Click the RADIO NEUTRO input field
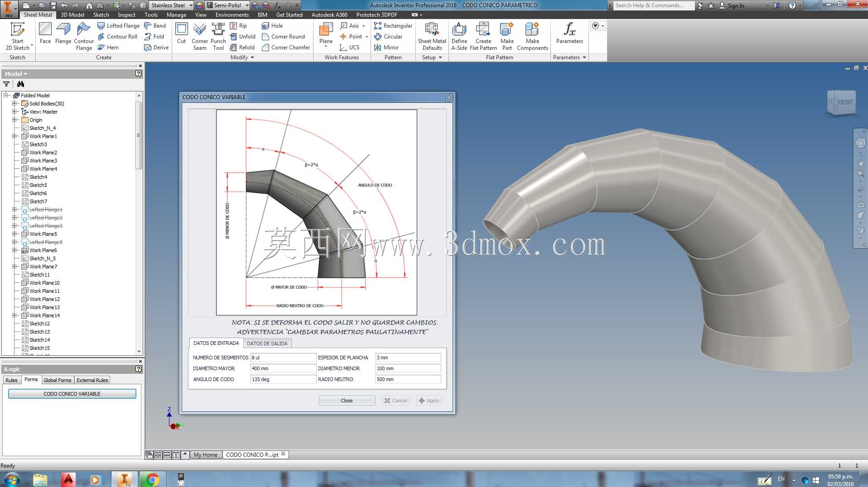The image size is (868, 487). coord(408,379)
